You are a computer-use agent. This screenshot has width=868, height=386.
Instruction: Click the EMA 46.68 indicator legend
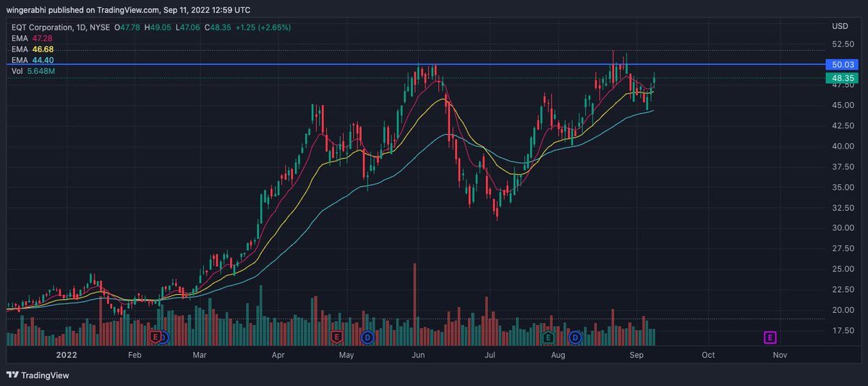click(x=33, y=49)
